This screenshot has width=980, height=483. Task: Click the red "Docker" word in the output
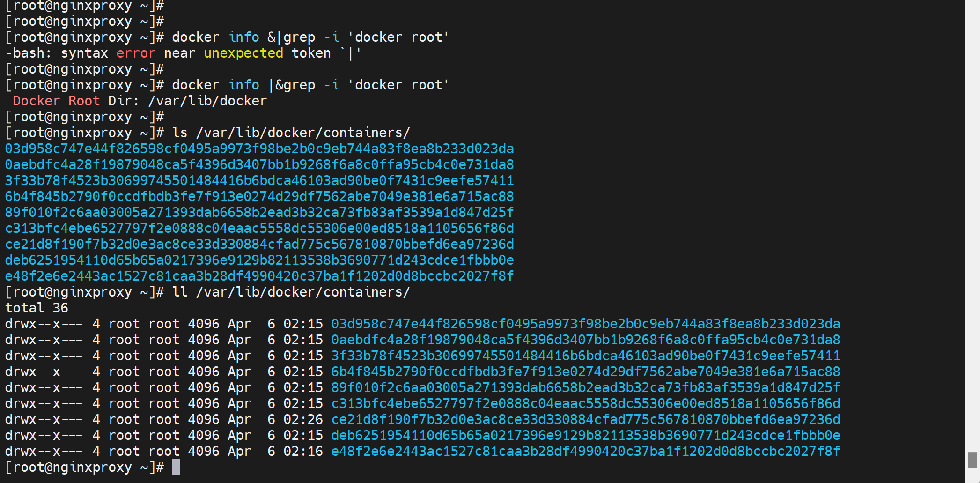[x=37, y=101]
